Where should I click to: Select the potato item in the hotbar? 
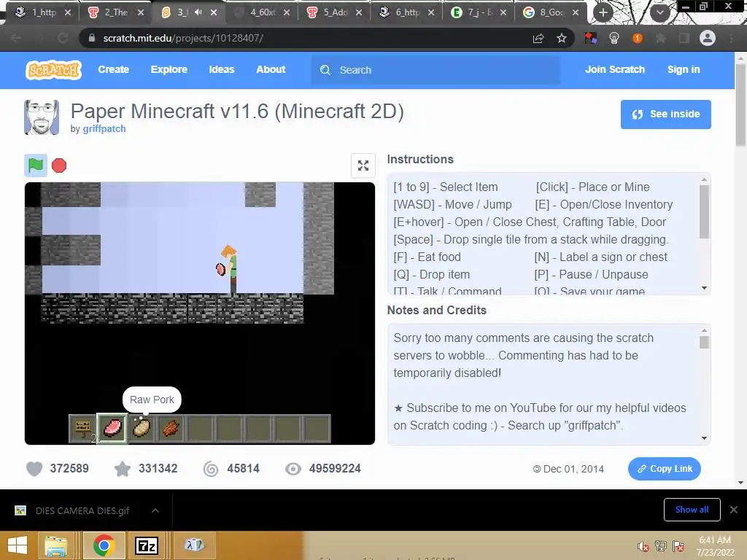(x=142, y=428)
